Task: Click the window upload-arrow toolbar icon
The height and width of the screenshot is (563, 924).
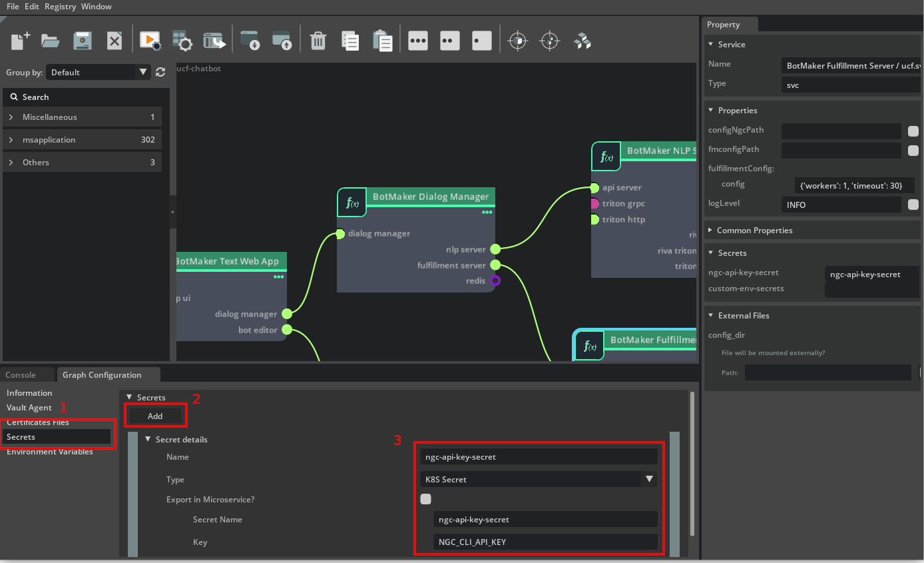Action: tap(282, 41)
